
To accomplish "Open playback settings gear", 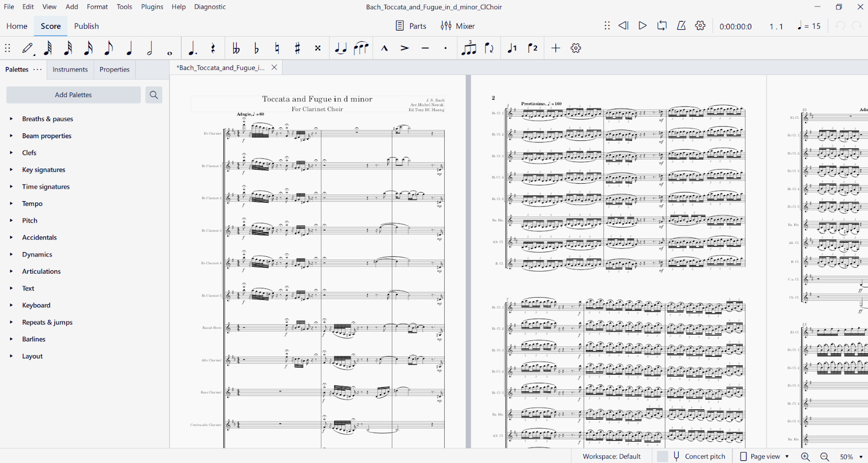I will [700, 25].
